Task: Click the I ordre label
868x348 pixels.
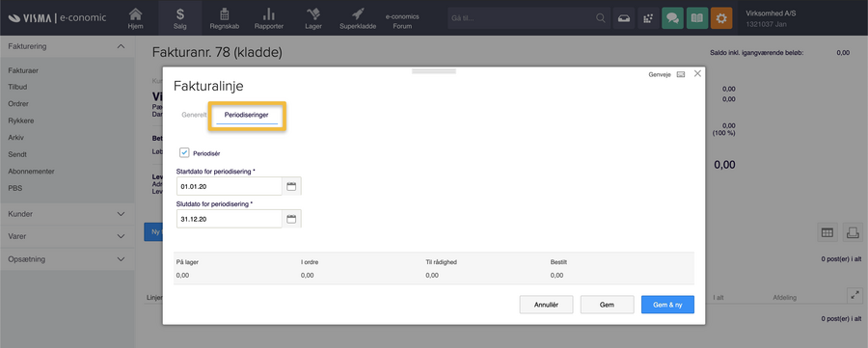Action: pyautogui.click(x=310, y=262)
